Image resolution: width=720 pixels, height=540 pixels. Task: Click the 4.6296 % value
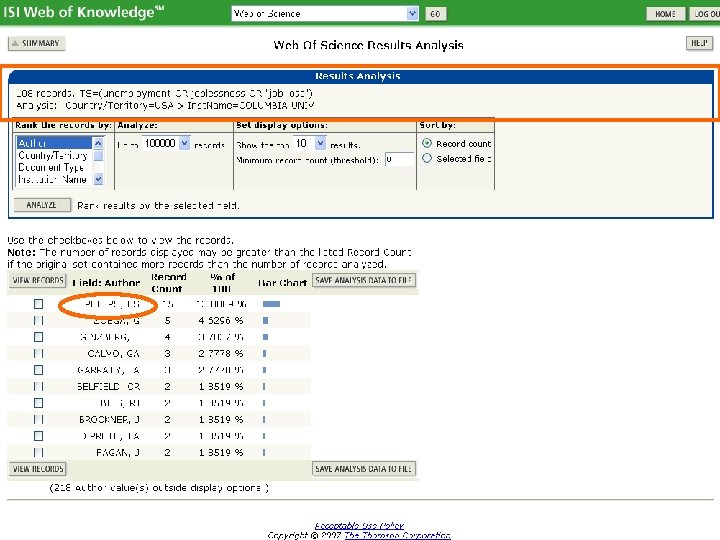[221, 321]
